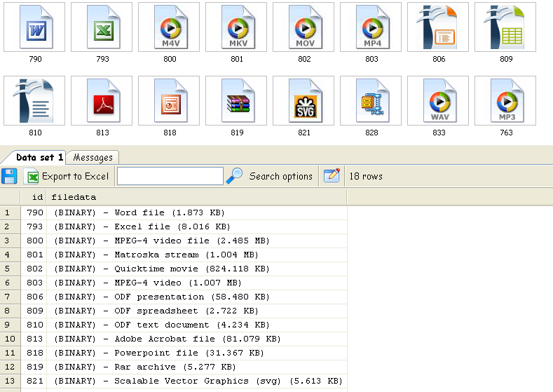553x392 pixels.
Task: Click ODF spreadsheet (2.722 KB) cell
Action: click(197, 311)
